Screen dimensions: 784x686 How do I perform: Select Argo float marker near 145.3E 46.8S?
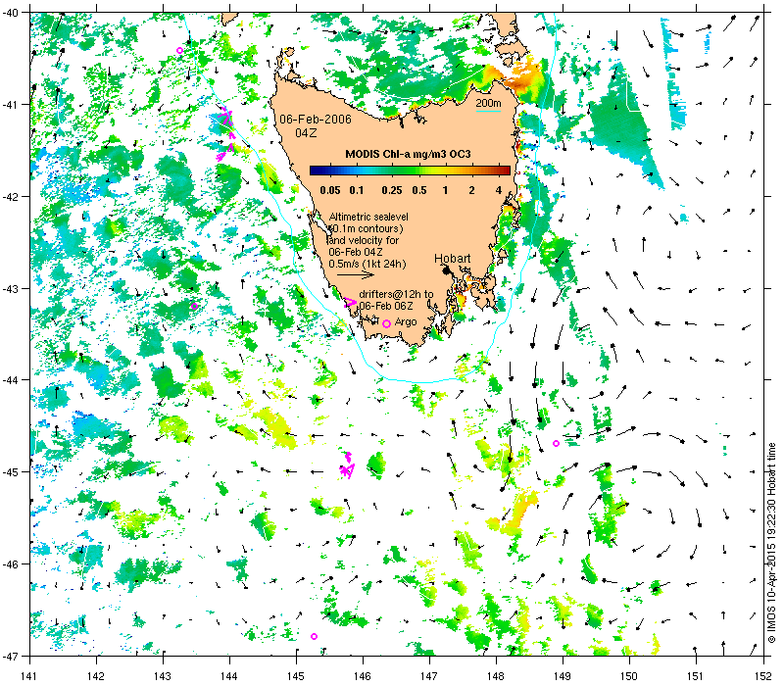click(x=314, y=636)
